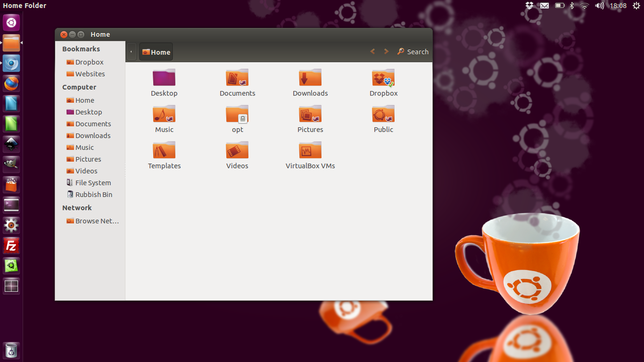Expand path bar using small left arrow
This screenshot has width=644, height=362.
131,52
